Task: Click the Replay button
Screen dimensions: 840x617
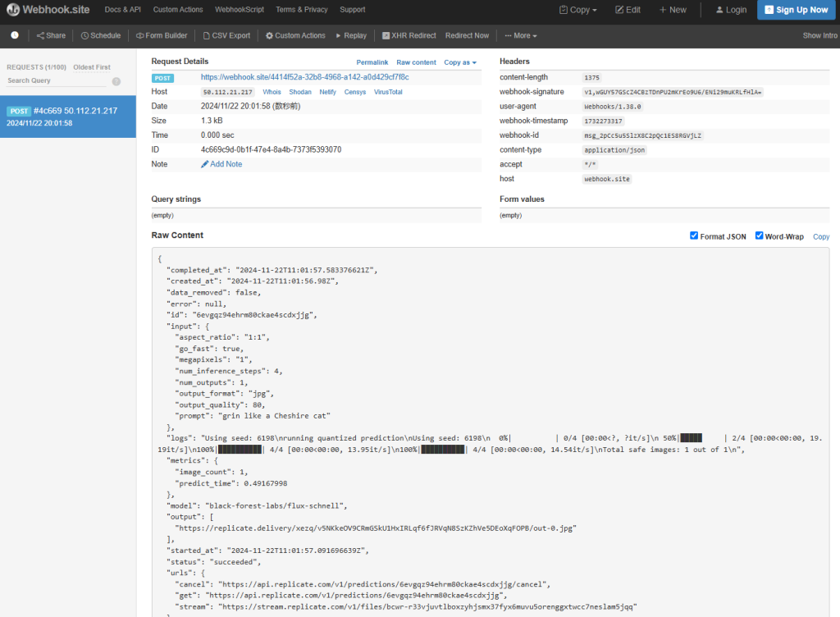Action: pos(351,36)
